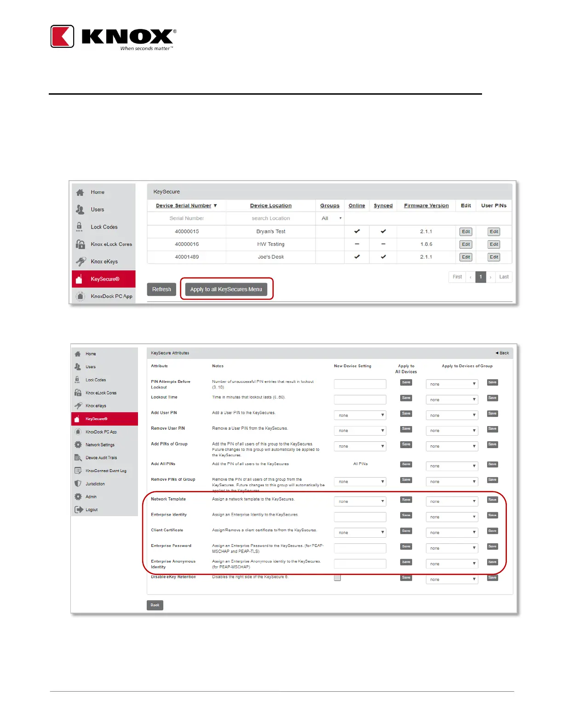Image resolution: width=563 pixels, height=728 pixels.
Task: Open Users icon beside the KeySecure device list
Action: (80, 210)
